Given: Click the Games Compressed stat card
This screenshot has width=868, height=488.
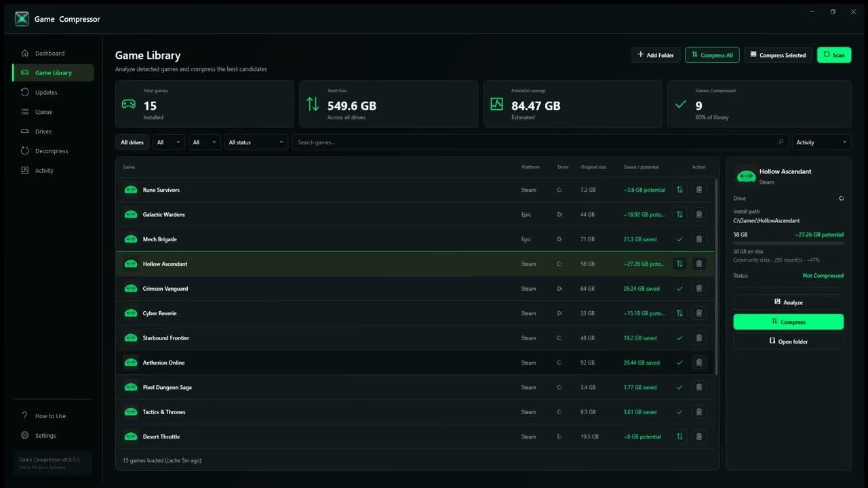Looking at the screenshot, I should click(759, 104).
